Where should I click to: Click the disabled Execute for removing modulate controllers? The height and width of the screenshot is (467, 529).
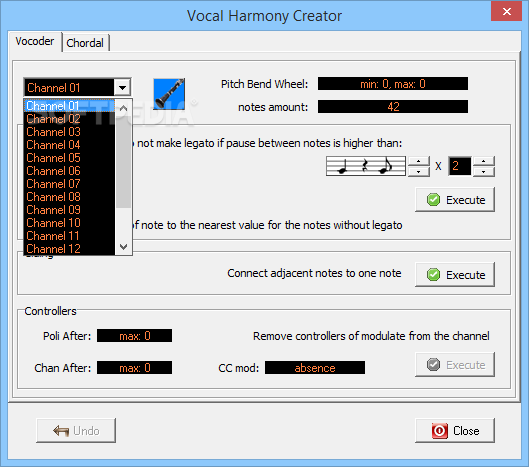click(455, 364)
